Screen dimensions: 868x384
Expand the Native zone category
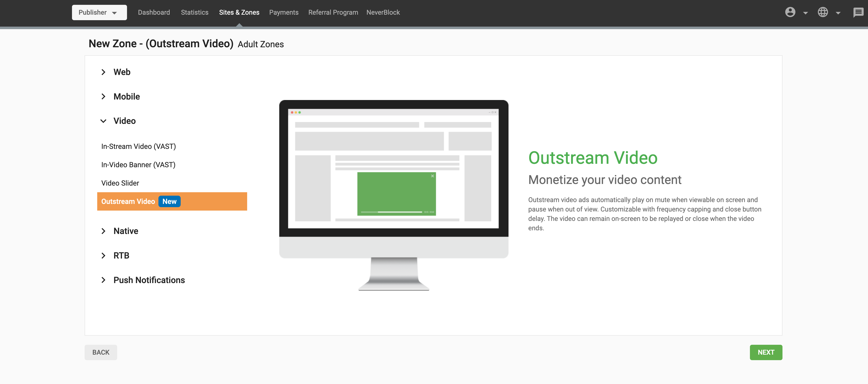126,231
